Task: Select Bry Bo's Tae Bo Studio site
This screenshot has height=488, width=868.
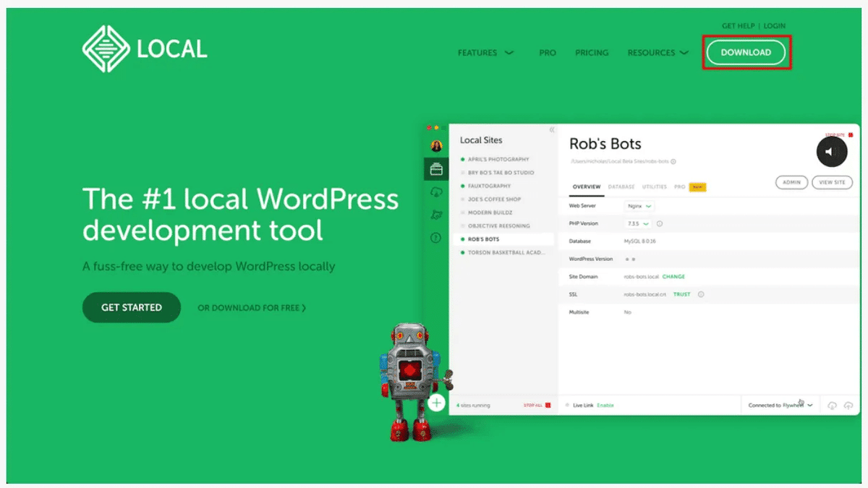Action: point(501,173)
